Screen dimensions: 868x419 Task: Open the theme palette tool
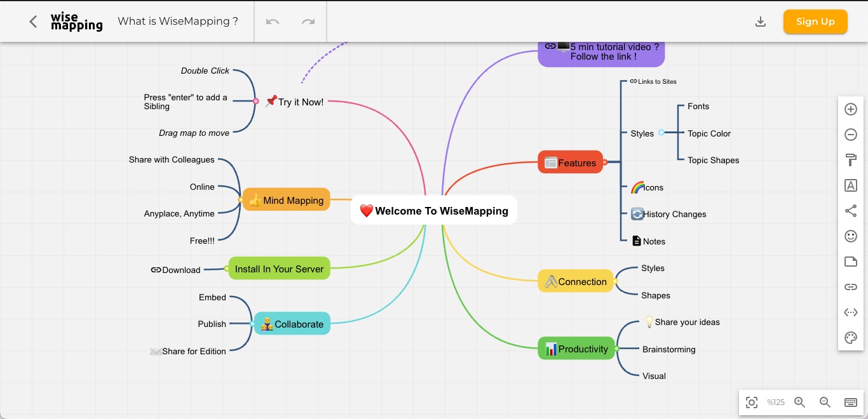click(851, 338)
